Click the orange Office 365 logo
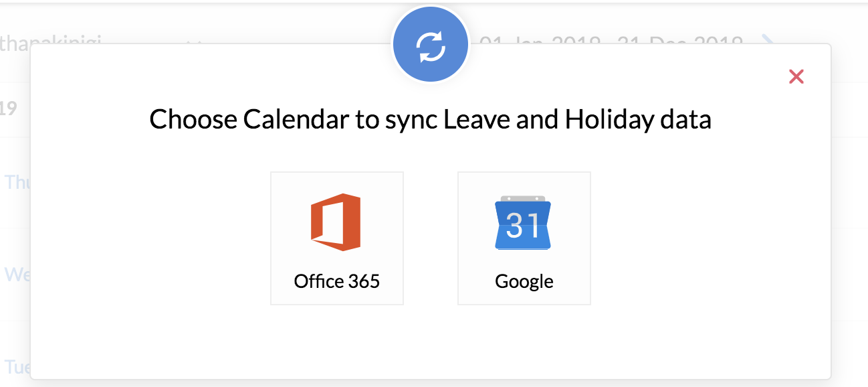The image size is (868, 387). pos(336,222)
